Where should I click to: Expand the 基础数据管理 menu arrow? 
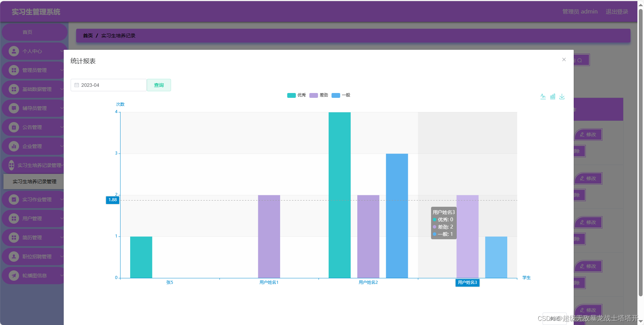coord(62,89)
